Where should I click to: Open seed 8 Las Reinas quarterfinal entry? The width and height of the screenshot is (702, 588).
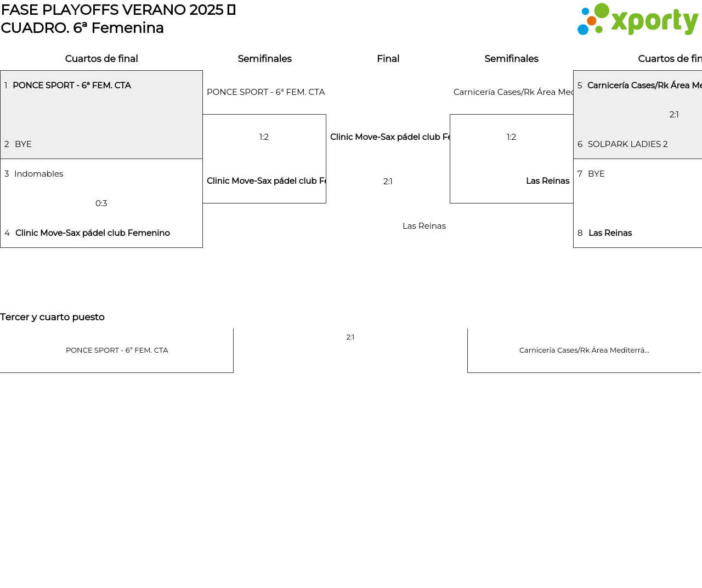[610, 233]
